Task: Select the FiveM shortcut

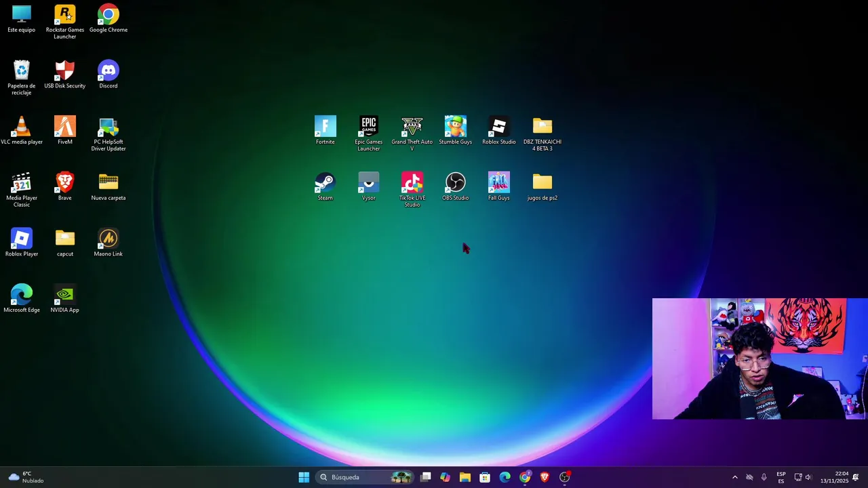Action: [65, 131]
